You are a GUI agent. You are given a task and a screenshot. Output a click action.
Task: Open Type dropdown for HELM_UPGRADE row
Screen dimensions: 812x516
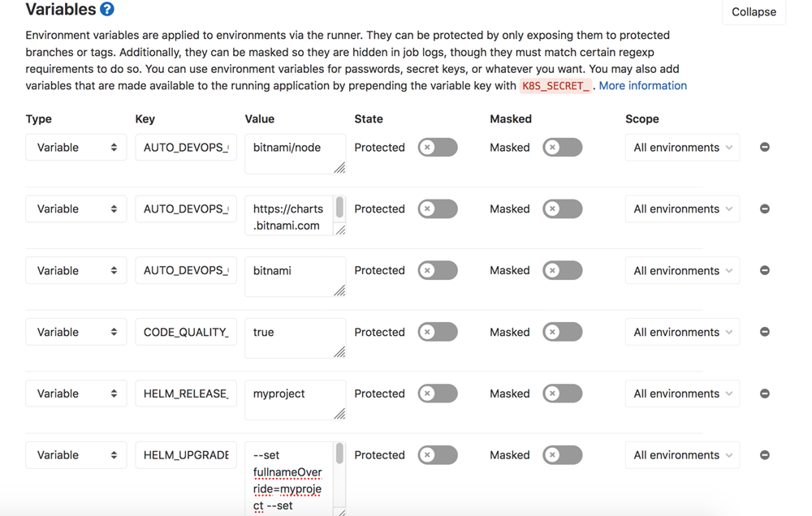(76, 455)
